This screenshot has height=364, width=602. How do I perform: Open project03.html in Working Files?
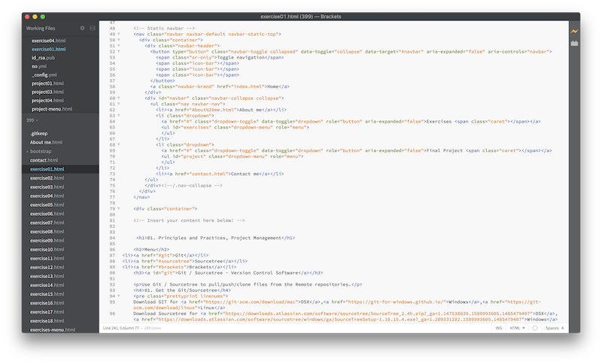[x=47, y=92]
